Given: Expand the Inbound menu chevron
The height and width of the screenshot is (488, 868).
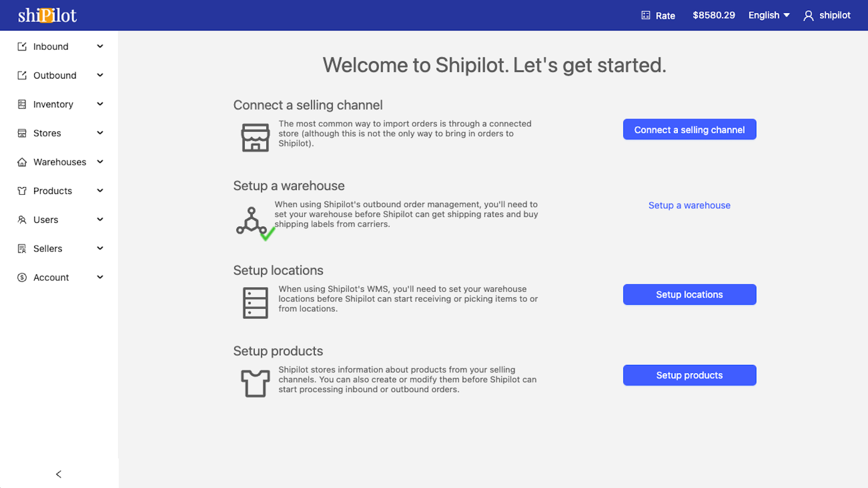Looking at the screenshot, I should pos(100,47).
